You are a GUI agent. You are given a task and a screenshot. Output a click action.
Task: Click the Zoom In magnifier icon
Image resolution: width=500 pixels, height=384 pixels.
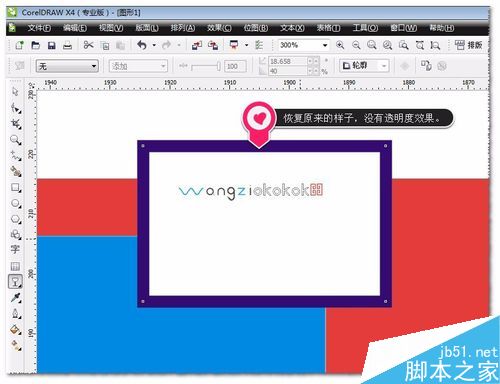click(x=340, y=45)
